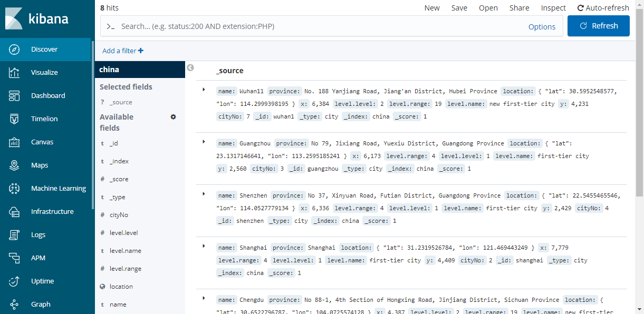Click the Available fields gear settings icon
Viewport: 644px width, 314px height.
[173, 117]
